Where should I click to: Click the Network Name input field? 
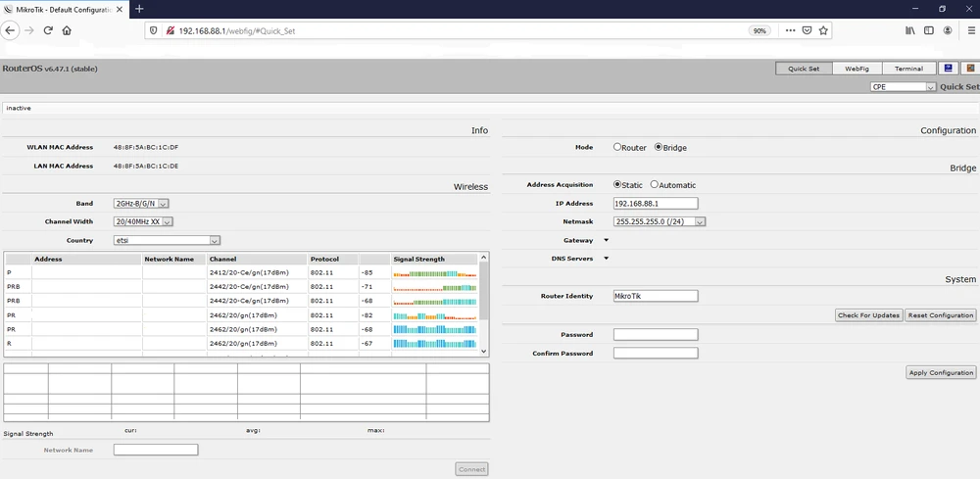156,450
